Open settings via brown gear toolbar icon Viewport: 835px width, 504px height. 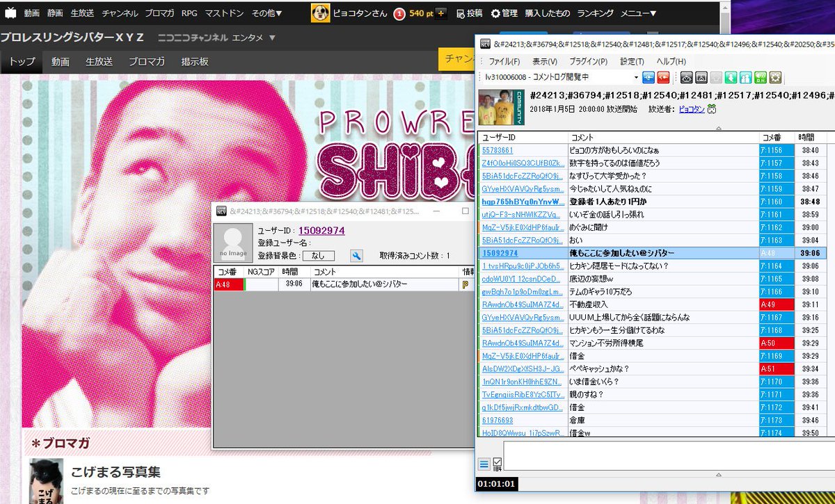[775, 77]
